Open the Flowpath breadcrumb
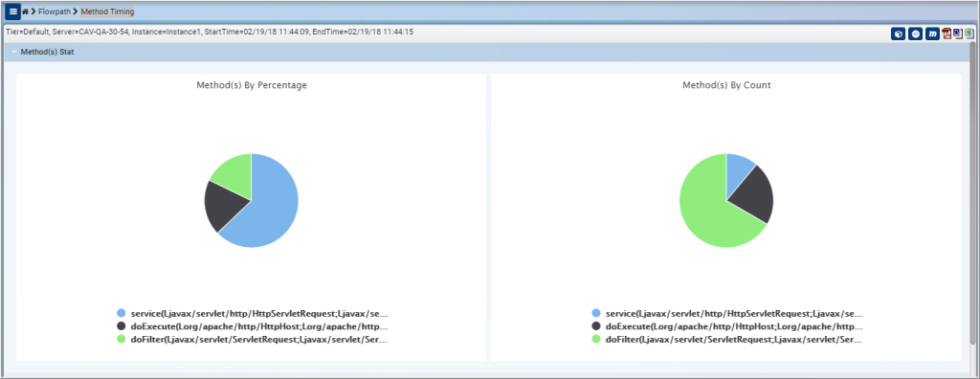 (55, 11)
